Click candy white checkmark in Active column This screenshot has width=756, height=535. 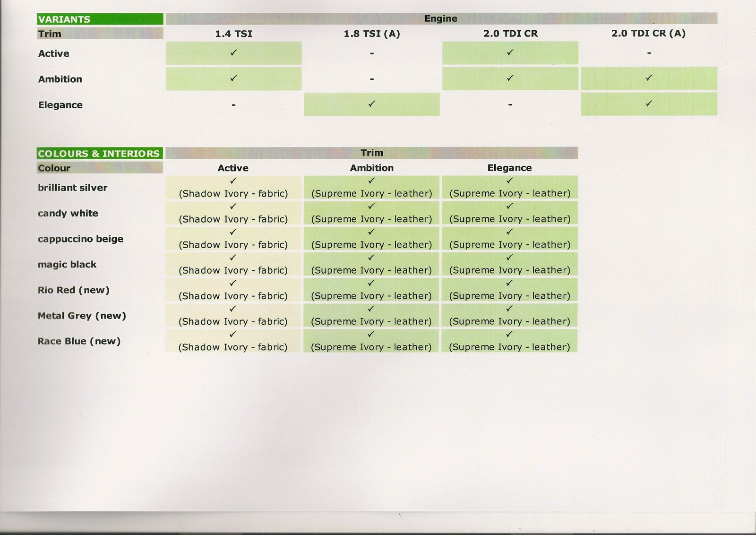[233, 207]
